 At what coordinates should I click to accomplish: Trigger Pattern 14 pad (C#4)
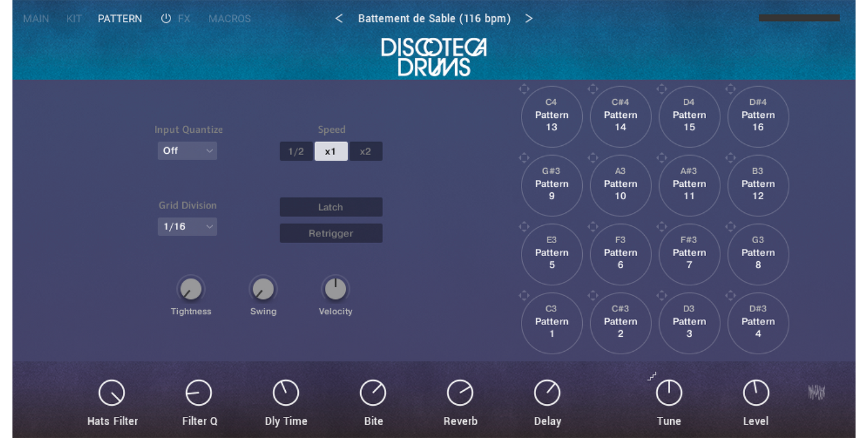tap(621, 117)
